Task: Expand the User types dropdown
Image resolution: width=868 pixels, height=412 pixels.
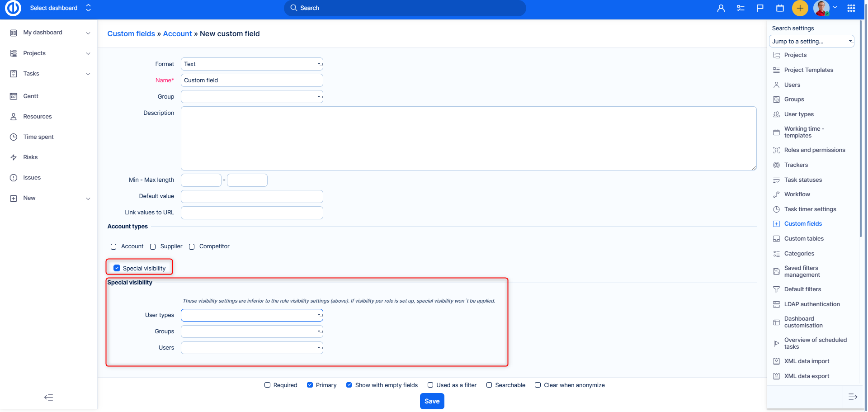Action: [252, 315]
